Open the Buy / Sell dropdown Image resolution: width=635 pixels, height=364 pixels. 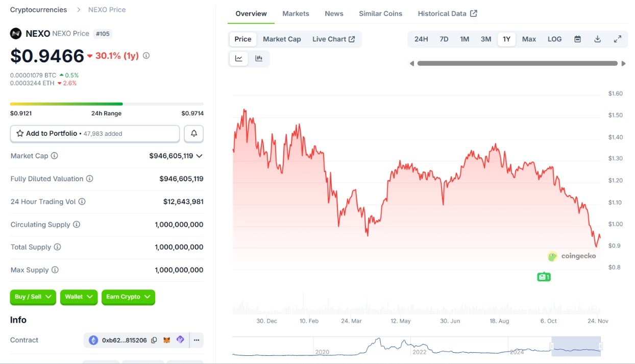pyautogui.click(x=33, y=297)
